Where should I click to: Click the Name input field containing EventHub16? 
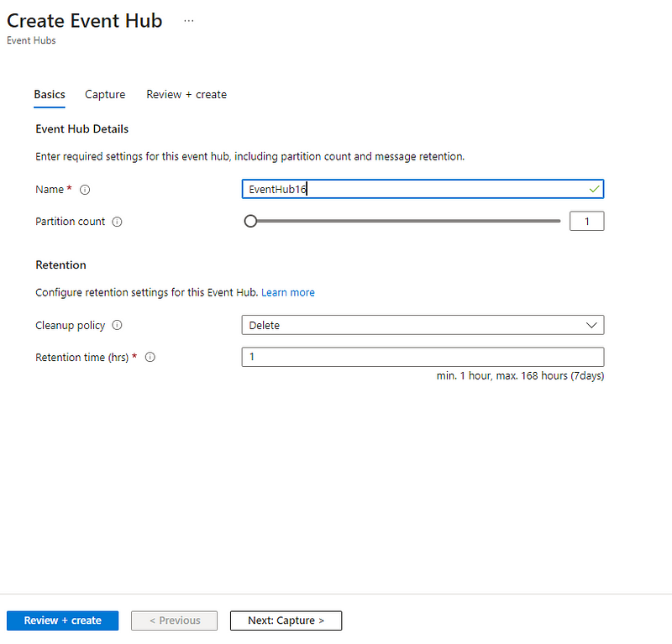click(423, 189)
